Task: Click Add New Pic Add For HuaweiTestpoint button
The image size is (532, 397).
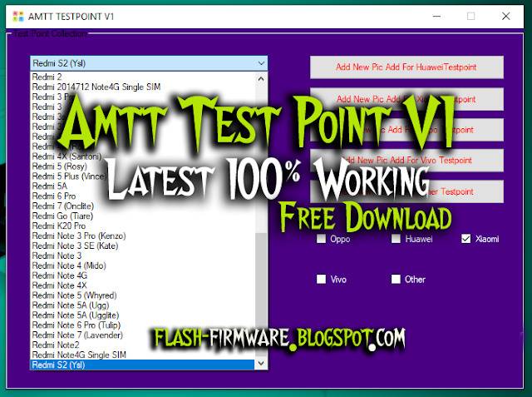Action: tap(406, 67)
